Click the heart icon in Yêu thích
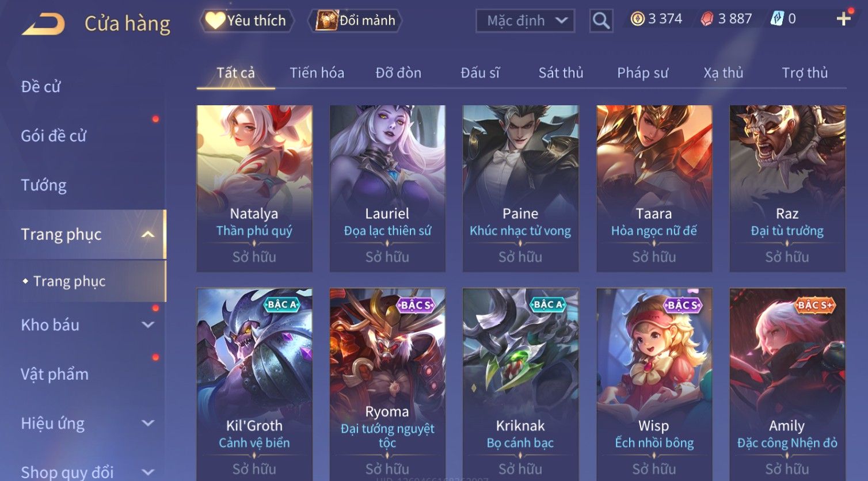Viewport: 868px width, 481px height. click(215, 21)
